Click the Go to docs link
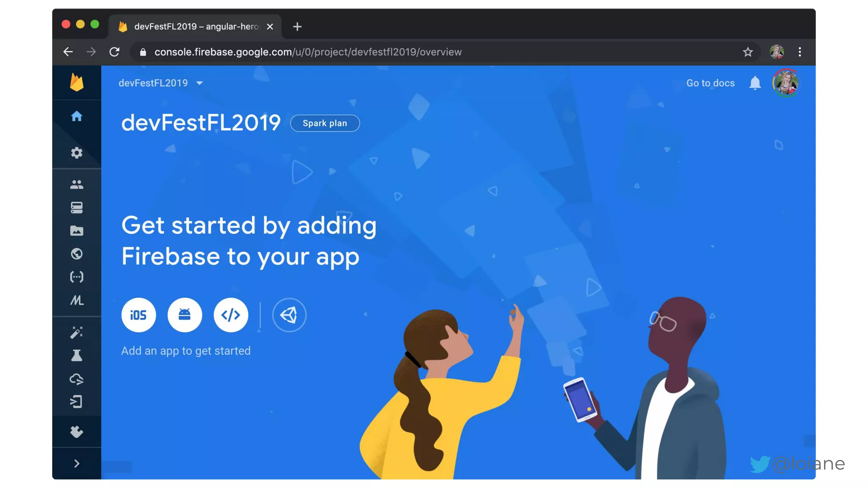The image size is (868, 488). (710, 83)
